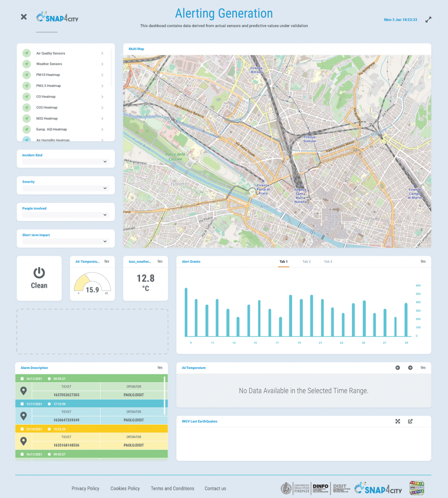Open INGV Last EarthQuakes in external link

pyautogui.click(x=410, y=421)
